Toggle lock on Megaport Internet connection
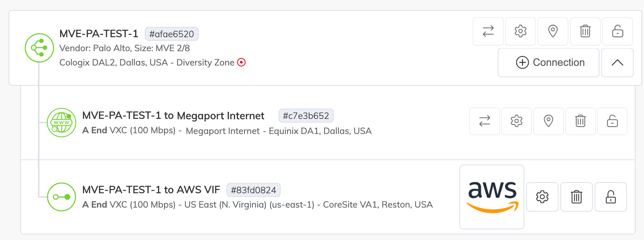 [x=612, y=121]
